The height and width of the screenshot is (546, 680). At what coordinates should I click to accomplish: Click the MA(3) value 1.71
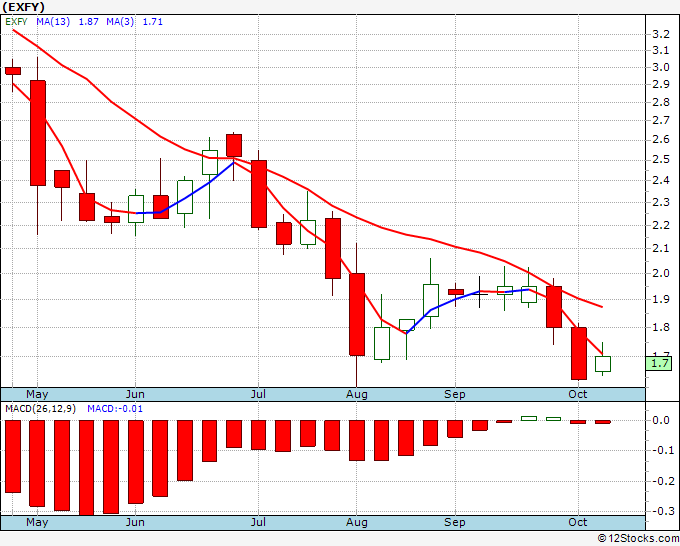coord(153,22)
